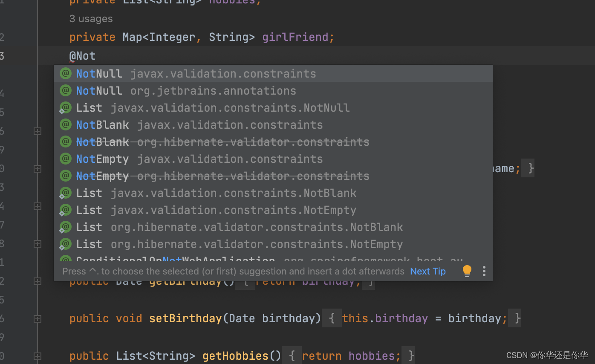Viewport: 595px width, 364px height.
Task: Select NotBlank from javax.validation.constraints
Action: [273, 125]
